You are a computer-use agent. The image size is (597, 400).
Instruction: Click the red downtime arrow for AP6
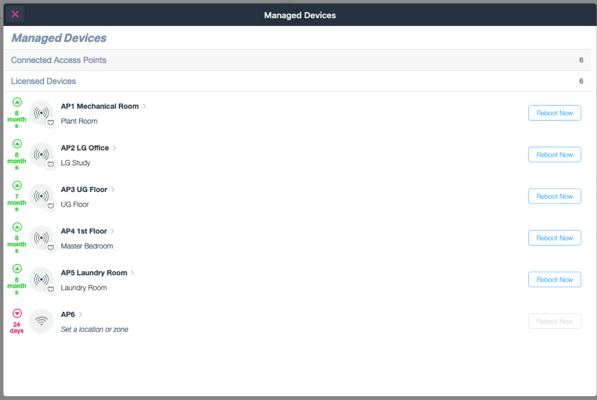17,313
